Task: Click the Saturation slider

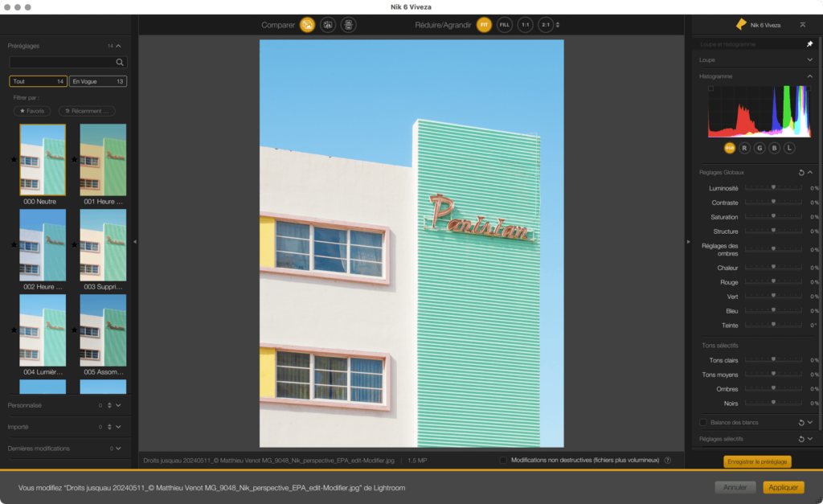Action: coord(773,217)
